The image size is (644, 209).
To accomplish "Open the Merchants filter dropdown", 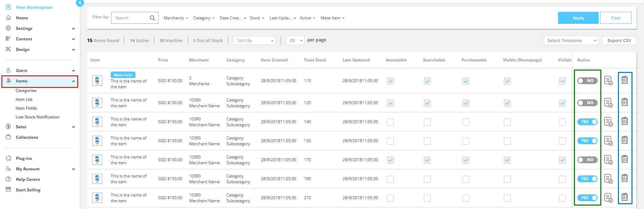I will [175, 18].
